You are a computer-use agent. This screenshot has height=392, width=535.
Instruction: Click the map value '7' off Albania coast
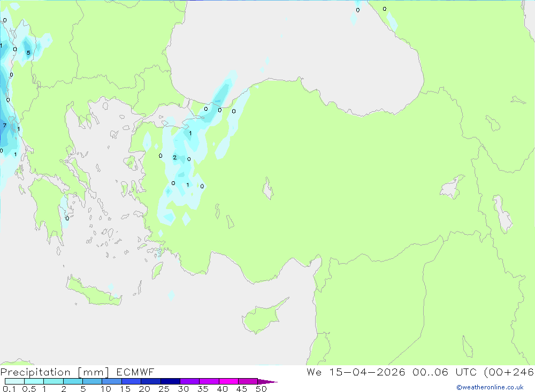point(4,126)
